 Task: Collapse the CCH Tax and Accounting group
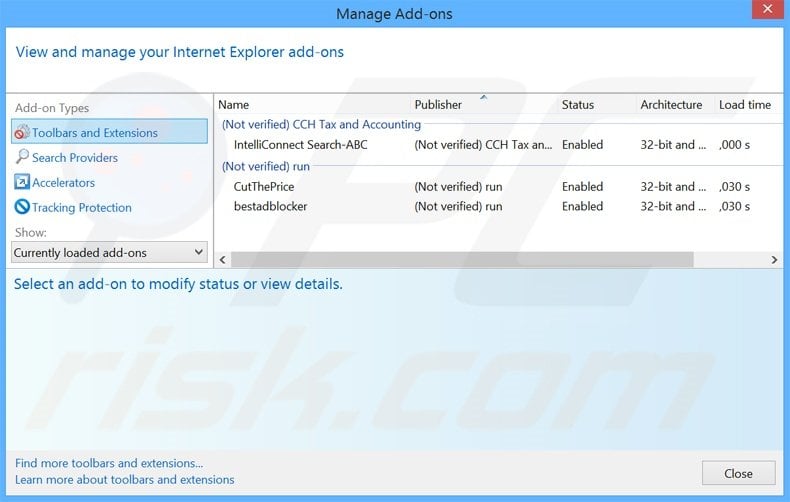[321, 124]
